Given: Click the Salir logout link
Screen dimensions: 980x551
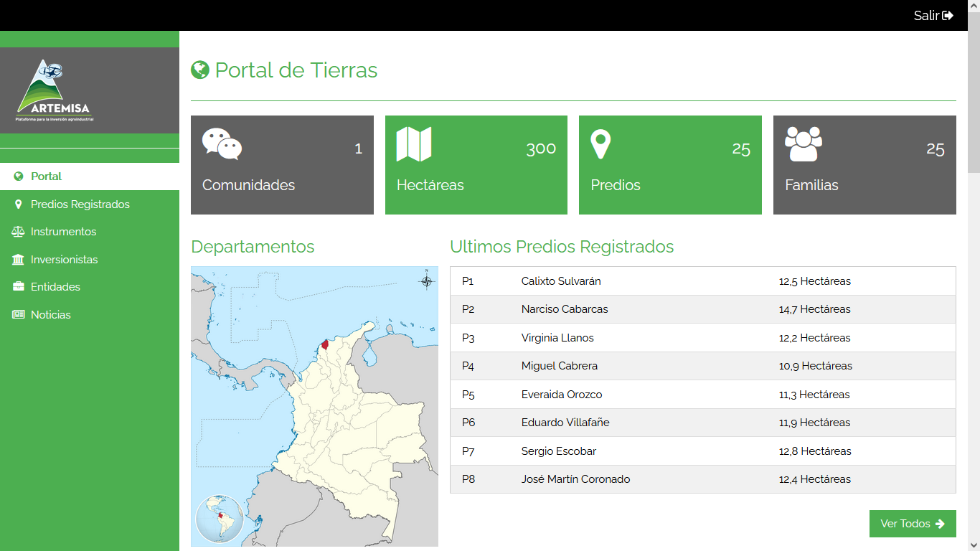Looking at the screenshot, I should (x=933, y=15).
